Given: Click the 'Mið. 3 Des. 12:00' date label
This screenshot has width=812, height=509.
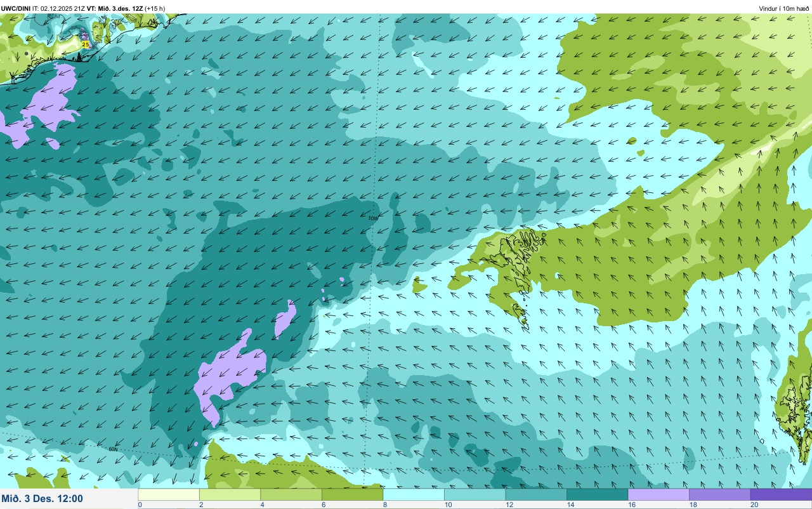Looking at the screenshot, I should tap(43, 498).
